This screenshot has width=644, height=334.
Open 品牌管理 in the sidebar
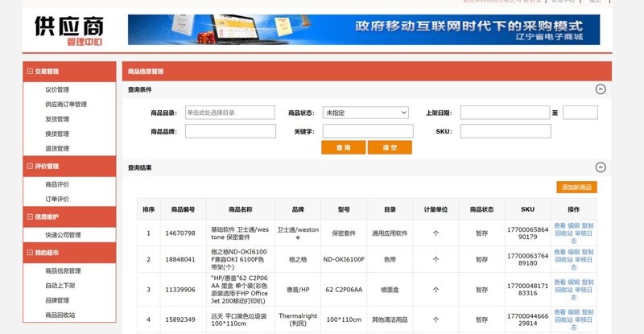57,300
